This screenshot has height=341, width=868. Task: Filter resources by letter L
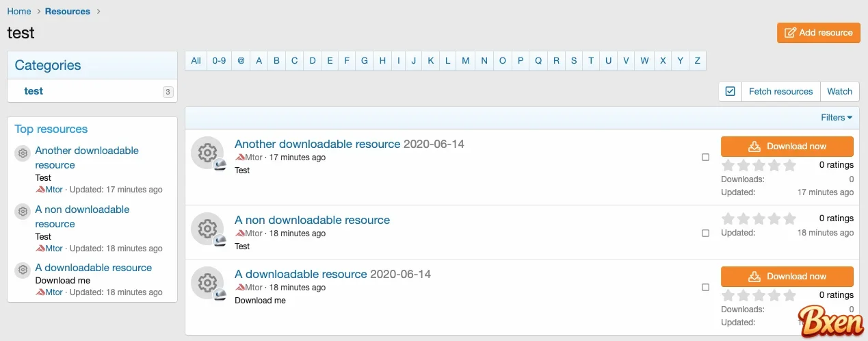point(448,60)
